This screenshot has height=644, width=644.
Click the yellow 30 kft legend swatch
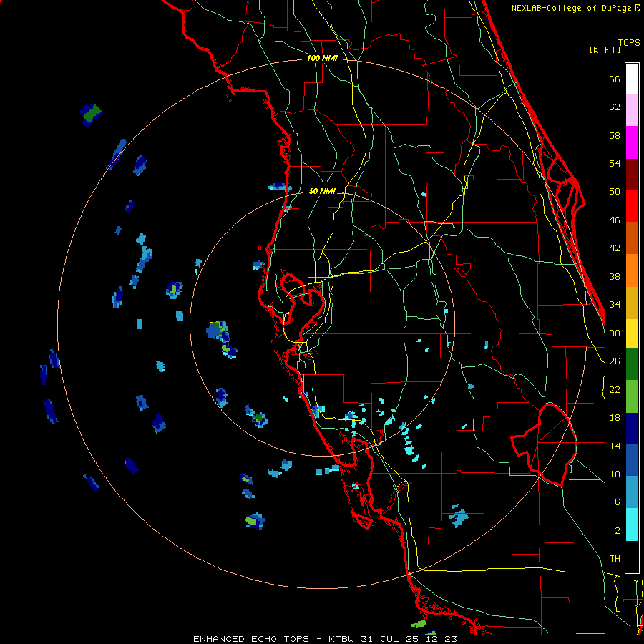[x=632, y=333]
